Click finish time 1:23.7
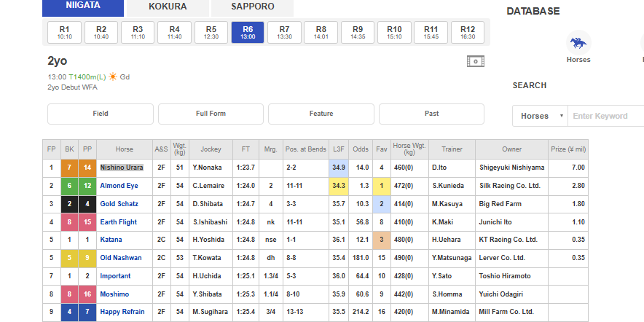Image resolution: width=644 pixels, height=322 pixels. tap(246, 168)
